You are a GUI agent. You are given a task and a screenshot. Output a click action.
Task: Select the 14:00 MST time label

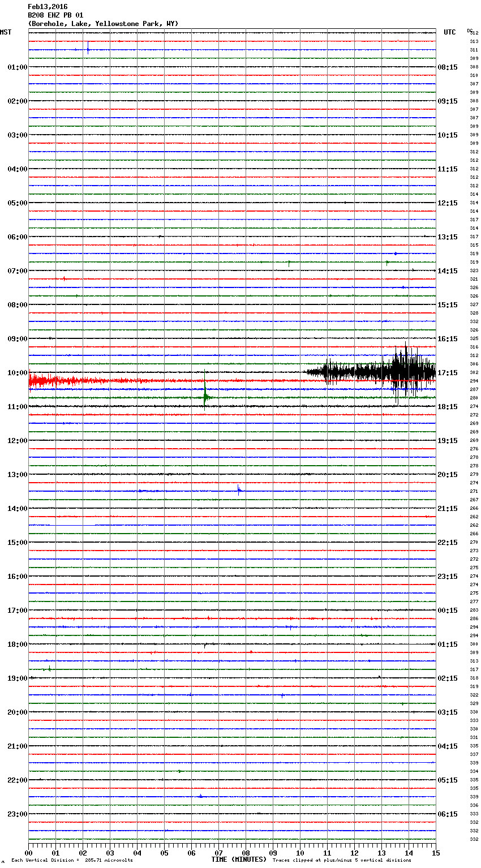pyautogui.click(x=18, y=509)
